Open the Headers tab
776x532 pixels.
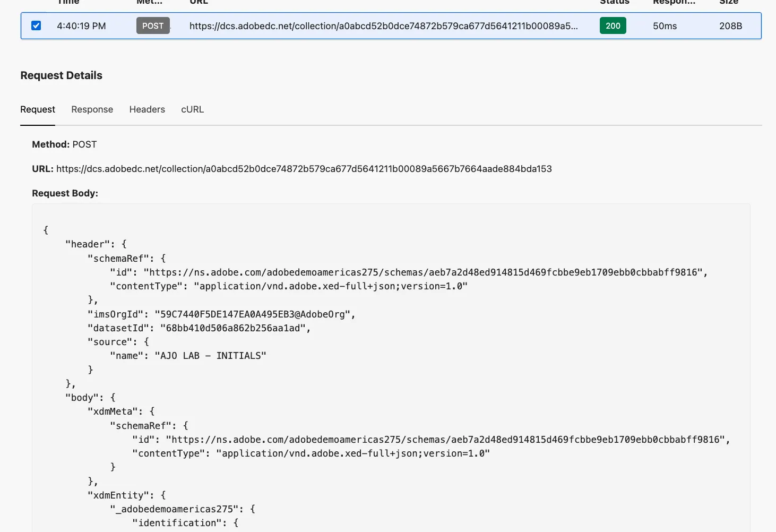click(x=147, y=109)
